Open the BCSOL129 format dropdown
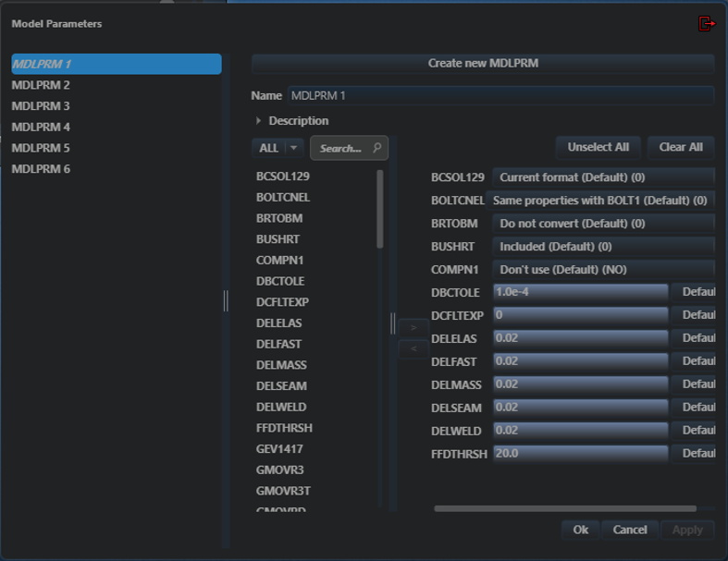The height and width of the screenshot is (561, 728). click(603, 177)
